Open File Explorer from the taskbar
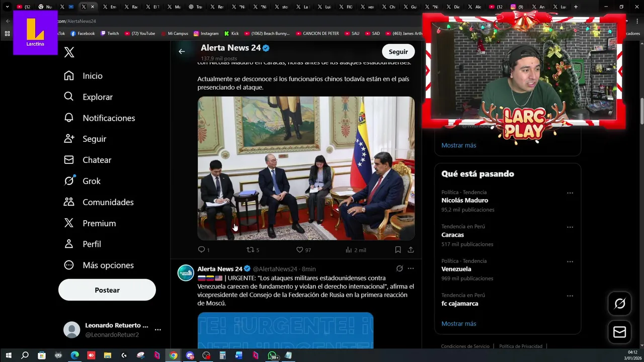Screen dimensions: 644x362 click(107, 355)
